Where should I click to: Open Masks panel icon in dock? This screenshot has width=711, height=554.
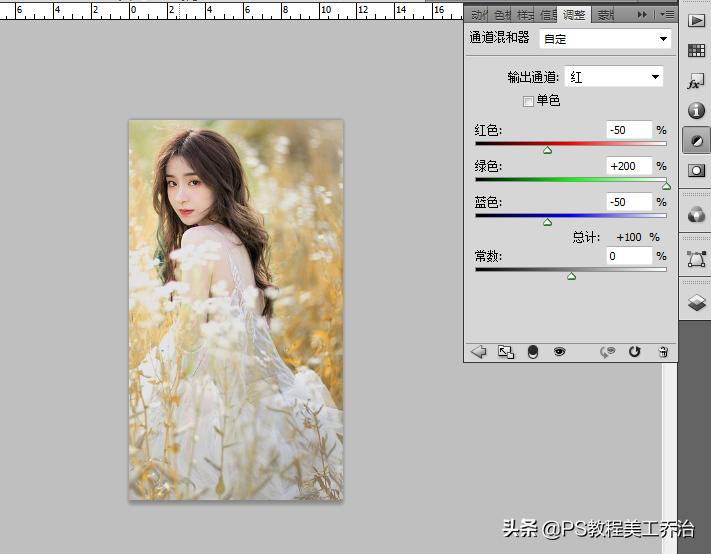pos(696,171)
